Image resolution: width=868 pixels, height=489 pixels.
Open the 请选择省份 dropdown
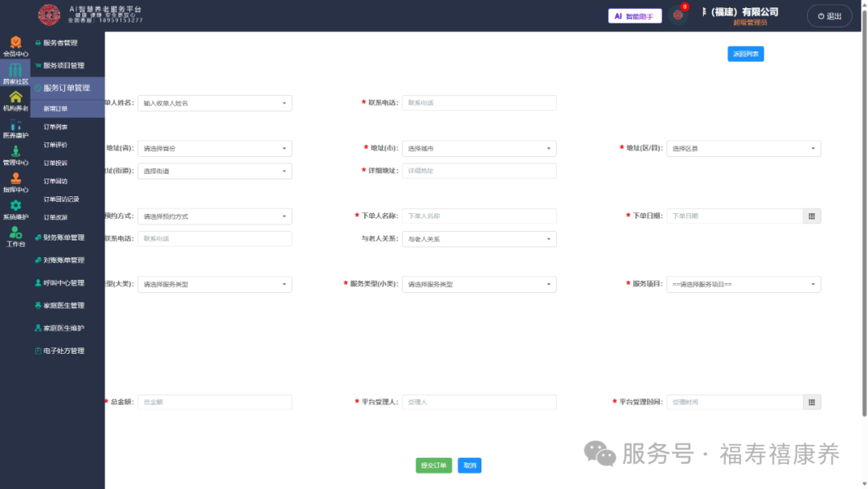(215, 149)
